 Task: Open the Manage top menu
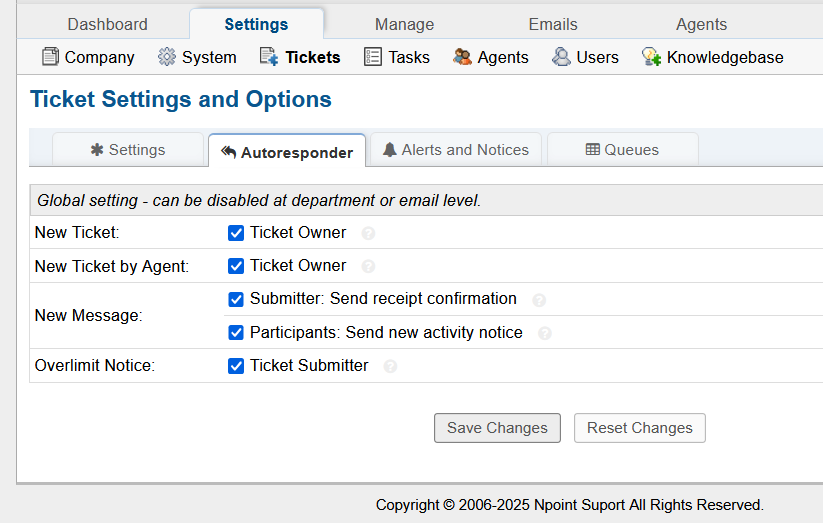(x=404, y=24)
